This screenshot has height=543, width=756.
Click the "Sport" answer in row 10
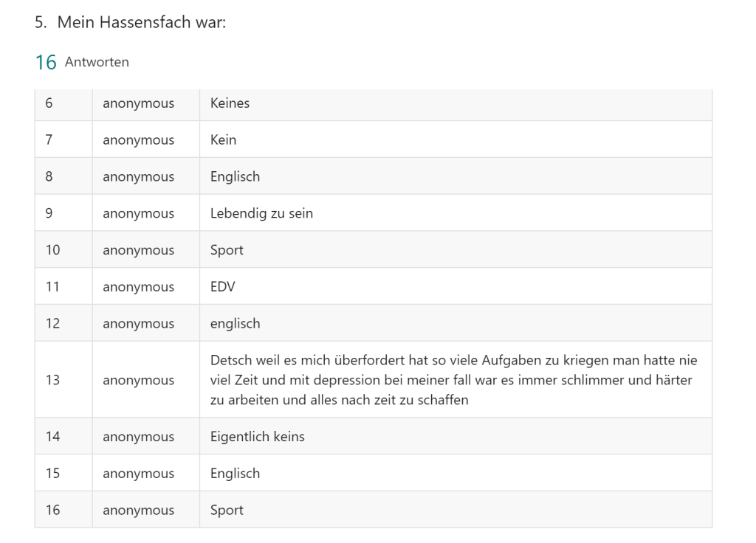[227, 250]
